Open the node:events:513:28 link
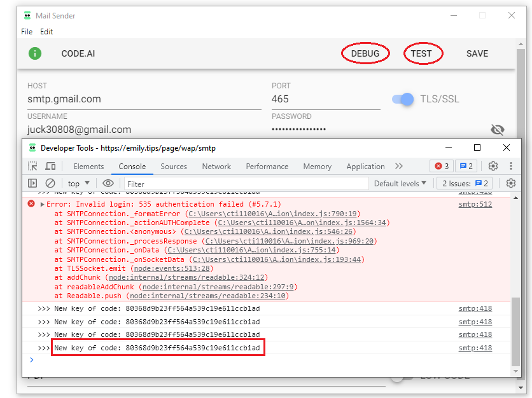This screenshot has height=398, width=532. point(172,268)
